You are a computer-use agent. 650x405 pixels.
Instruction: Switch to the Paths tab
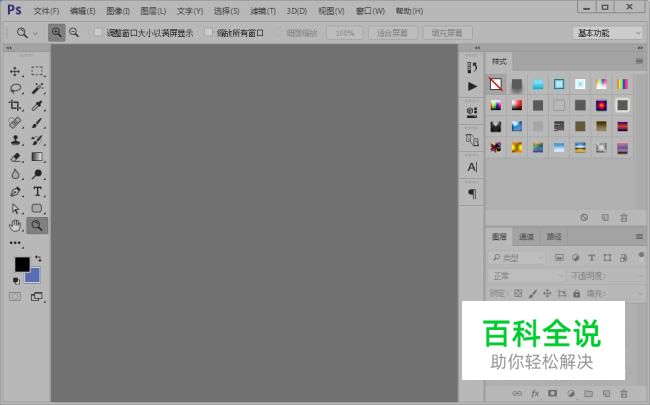(x=553, y=236)
